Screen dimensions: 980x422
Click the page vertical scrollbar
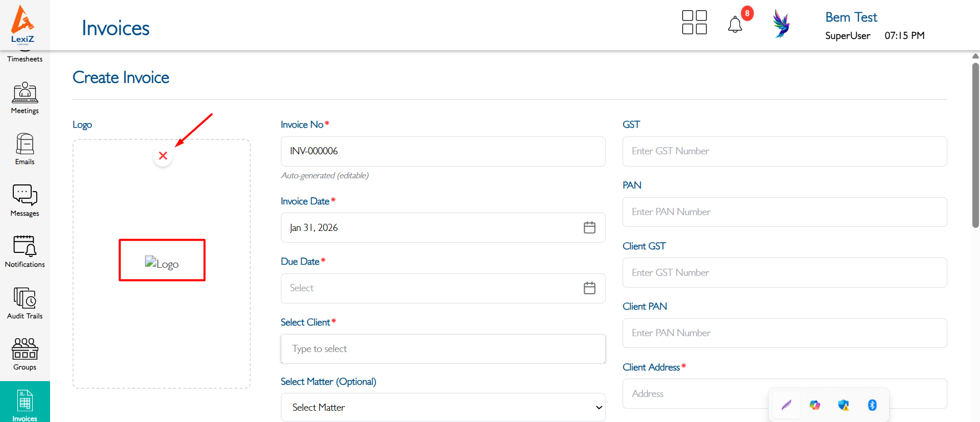point(975,146)
